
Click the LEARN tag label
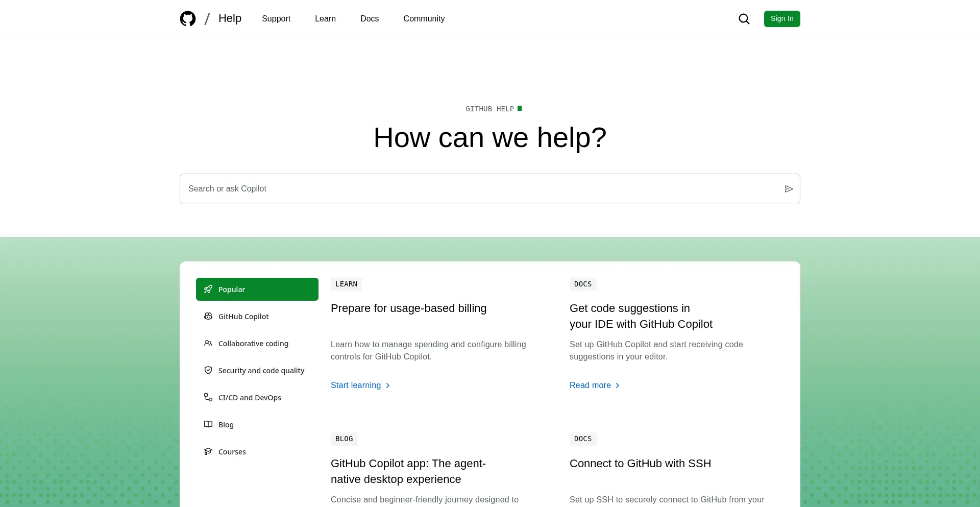coord(346,284)
